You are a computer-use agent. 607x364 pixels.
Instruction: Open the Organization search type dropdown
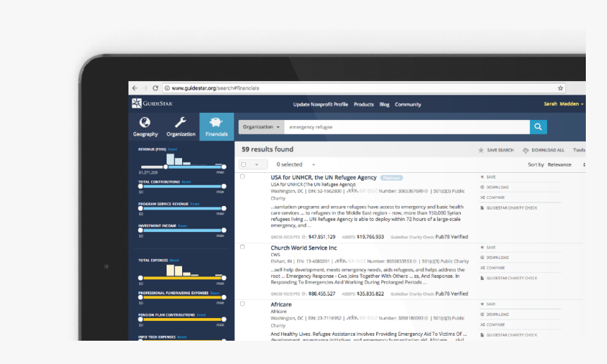coord(261,127)
